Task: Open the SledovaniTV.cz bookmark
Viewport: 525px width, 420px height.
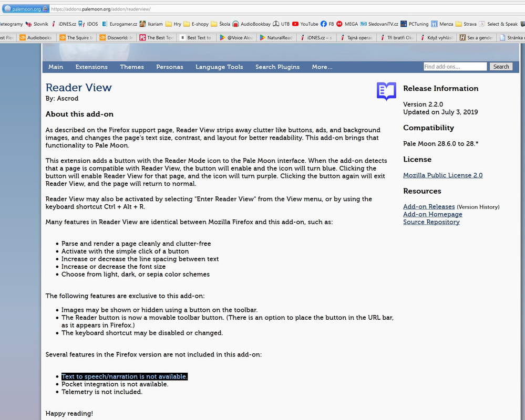Action: pos(379,24)
